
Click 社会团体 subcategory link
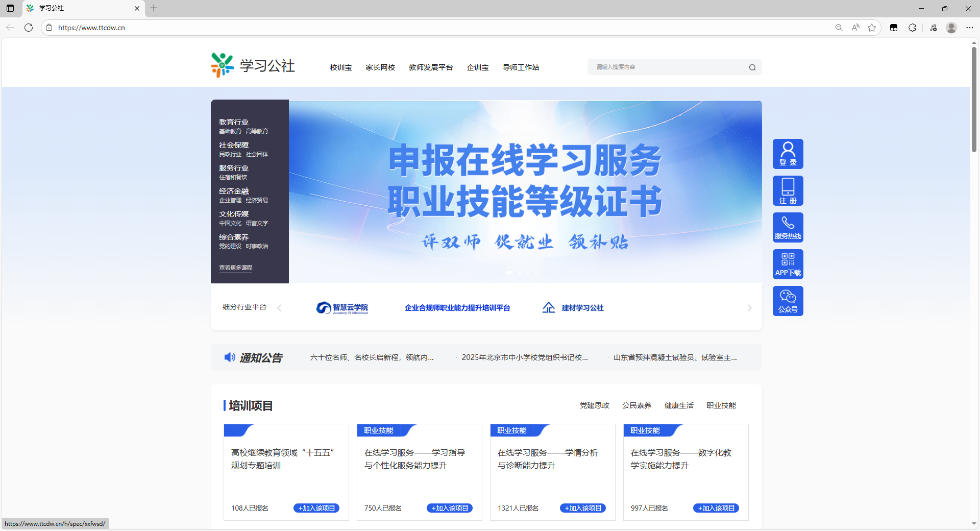(257, 154)
